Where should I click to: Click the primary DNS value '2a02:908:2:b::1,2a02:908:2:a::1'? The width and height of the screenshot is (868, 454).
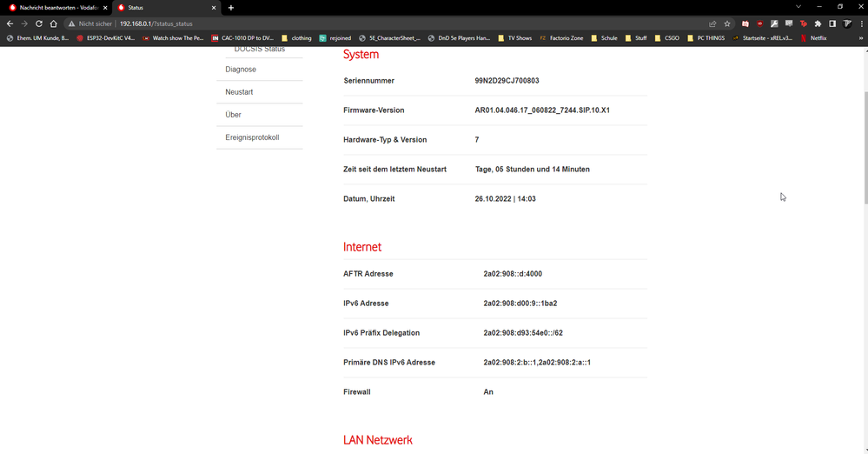[x=537, y=362]
